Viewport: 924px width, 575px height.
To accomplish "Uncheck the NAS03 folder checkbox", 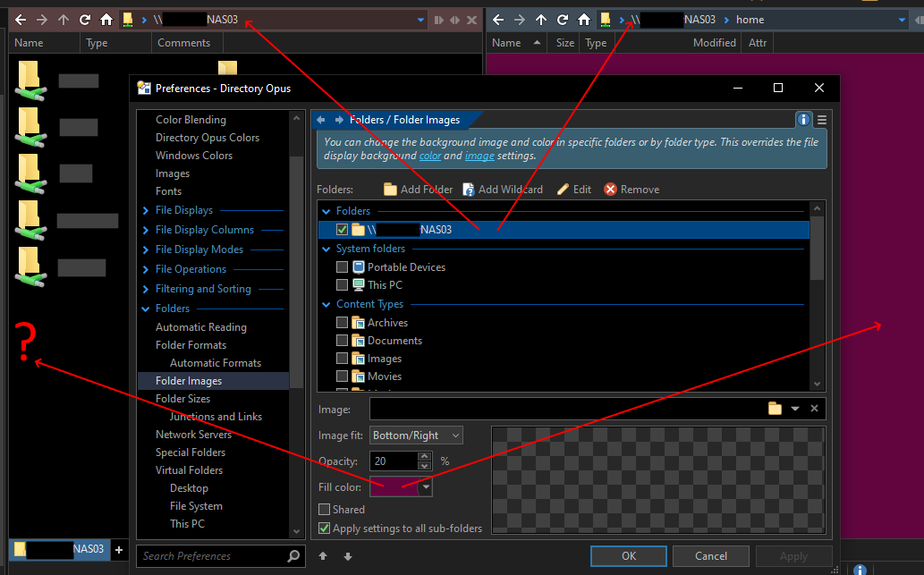I will 342,229.
